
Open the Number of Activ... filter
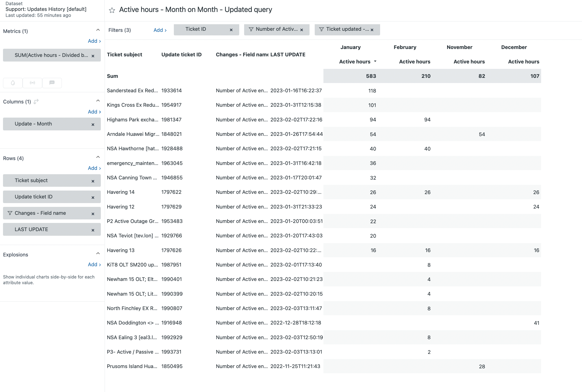tap(274, 29)
